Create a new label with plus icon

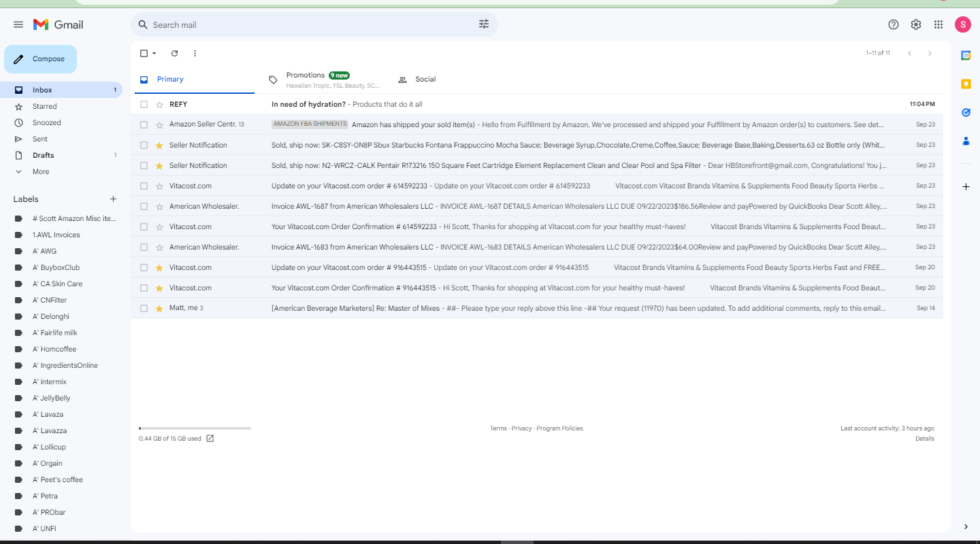113,199
